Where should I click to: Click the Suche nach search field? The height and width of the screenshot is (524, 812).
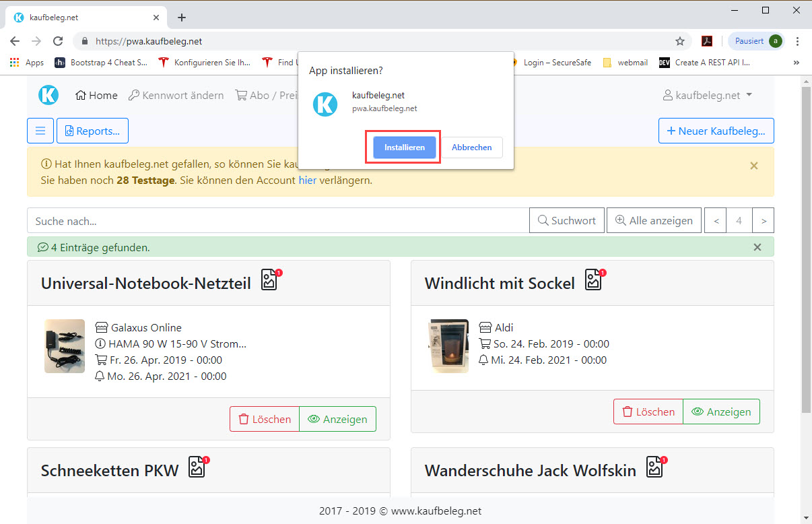point(278,221)
